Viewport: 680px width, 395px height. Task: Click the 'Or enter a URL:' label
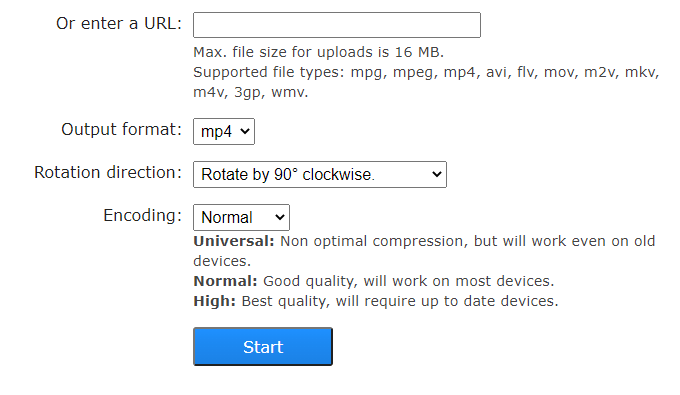point(119,23)
